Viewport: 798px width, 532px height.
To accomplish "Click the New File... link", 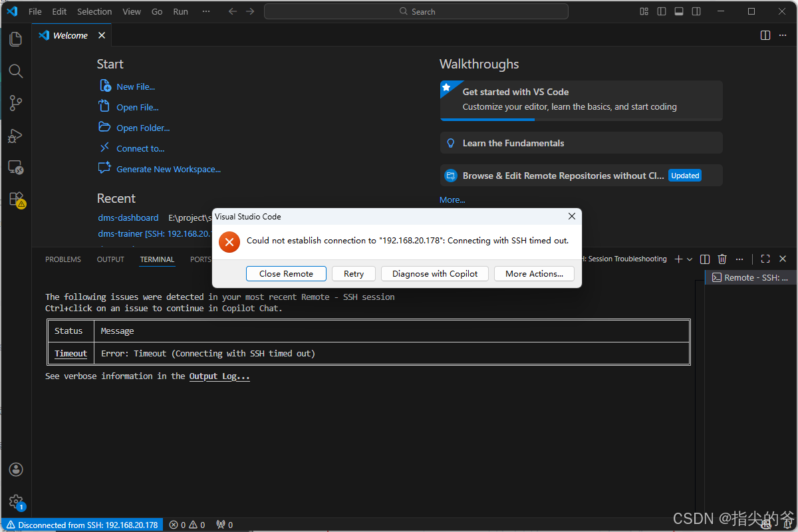I will pos(136,86).
